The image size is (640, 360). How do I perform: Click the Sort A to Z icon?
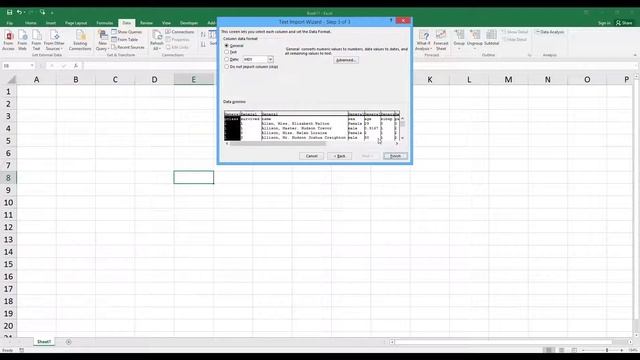(x=203, y=35)
